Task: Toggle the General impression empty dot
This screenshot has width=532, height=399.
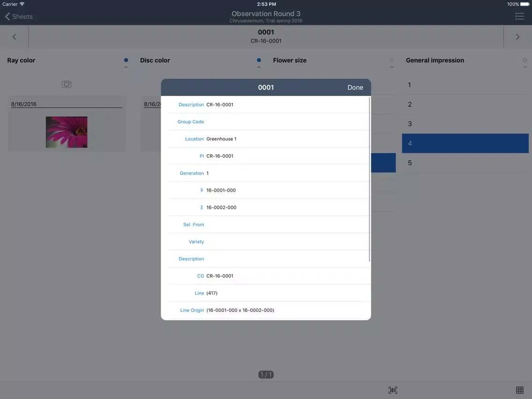Action: coord(525,60)
